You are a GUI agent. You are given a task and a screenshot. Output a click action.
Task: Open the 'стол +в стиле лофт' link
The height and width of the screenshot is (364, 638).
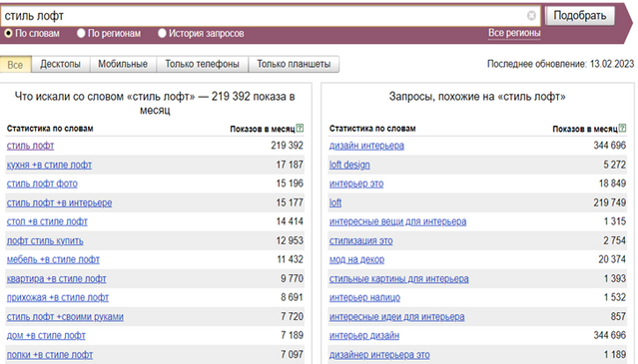[x=47, y=221]
